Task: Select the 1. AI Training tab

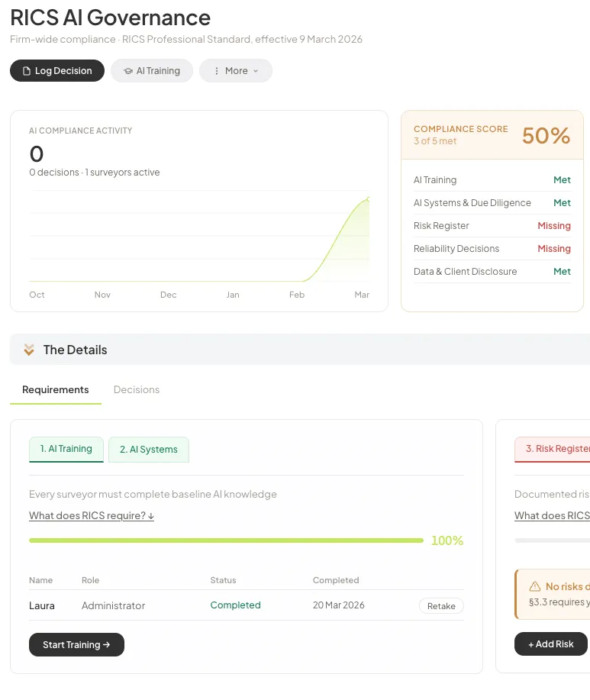Action: (x=66, y=449)
